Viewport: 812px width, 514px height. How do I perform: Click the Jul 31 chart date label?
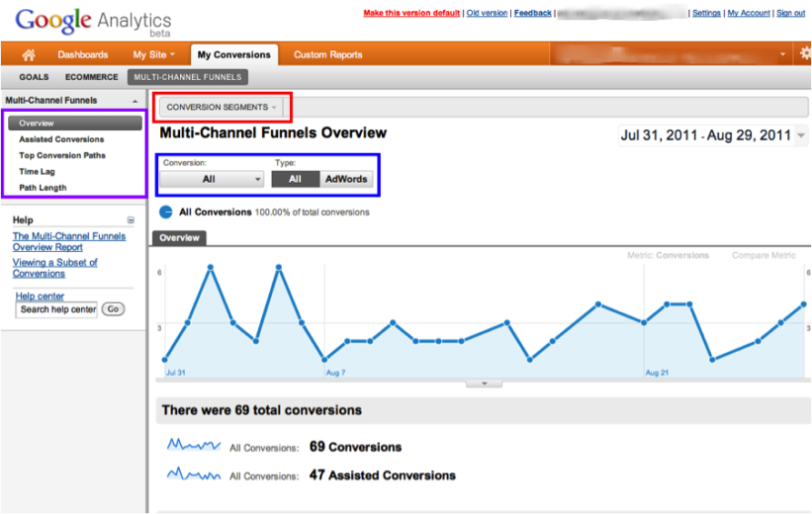click(175, 373)
